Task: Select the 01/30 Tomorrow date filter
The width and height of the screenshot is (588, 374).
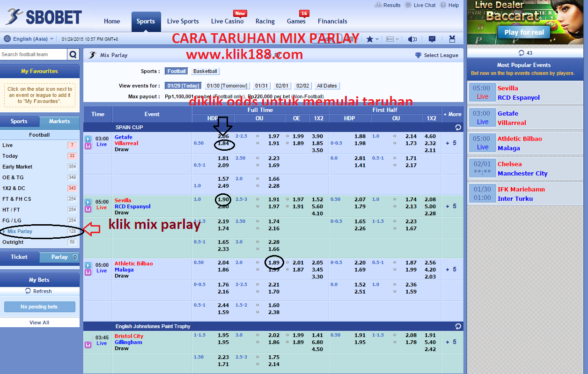Action: pos(227,86)
